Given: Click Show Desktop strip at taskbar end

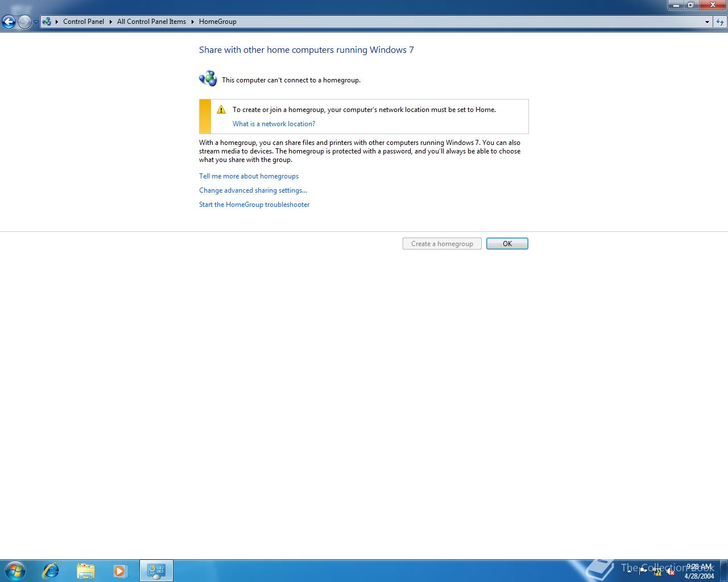Looking at the screenshot, I should (723, 571).
